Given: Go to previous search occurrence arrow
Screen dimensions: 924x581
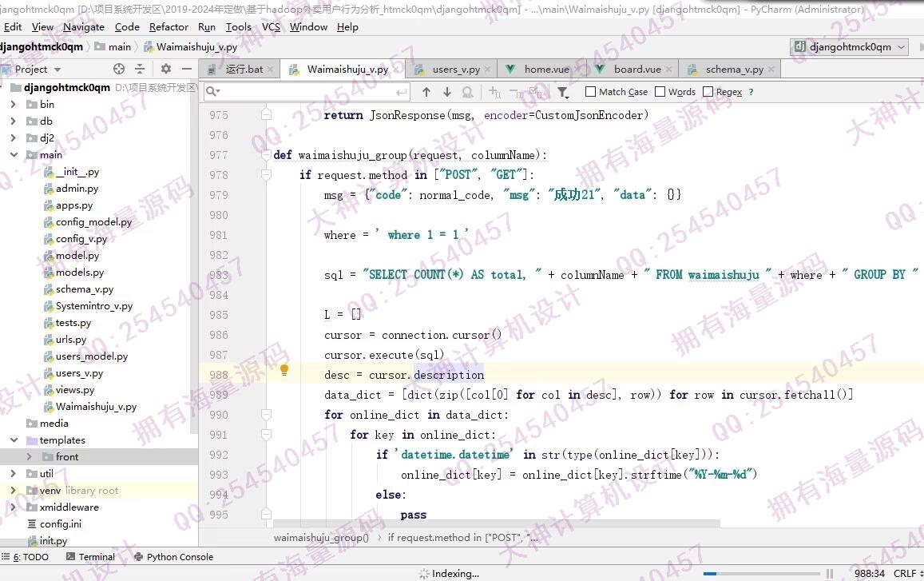Looking at the screenshot, I should 426,92.
